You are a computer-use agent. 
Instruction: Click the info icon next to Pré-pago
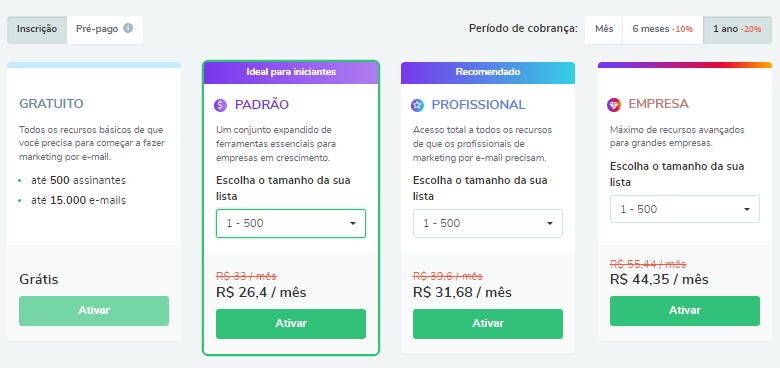click(x=128, y=28)
